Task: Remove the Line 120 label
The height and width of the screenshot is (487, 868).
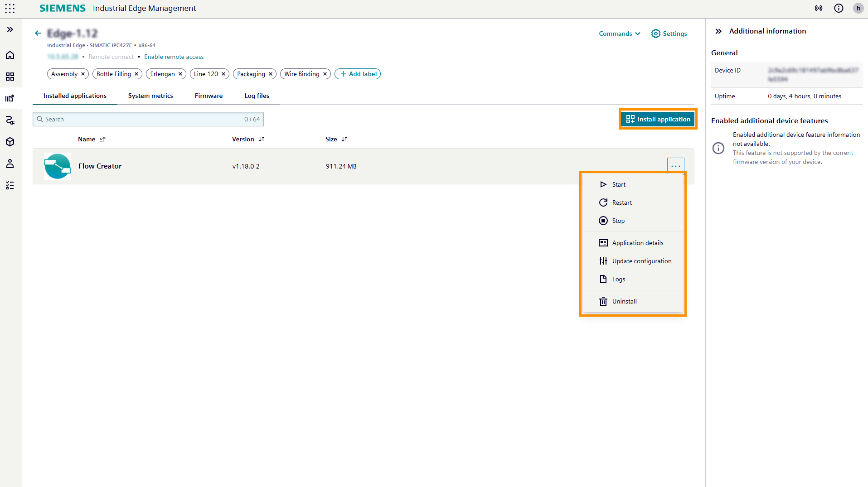Action: pyautogui.click(x=223, y=74)
